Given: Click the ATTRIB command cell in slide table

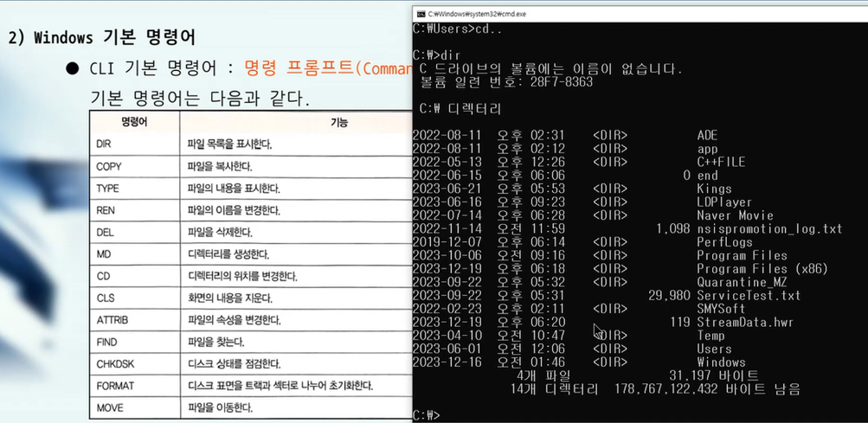Looking at the screenshot, I should coord(134,320).
